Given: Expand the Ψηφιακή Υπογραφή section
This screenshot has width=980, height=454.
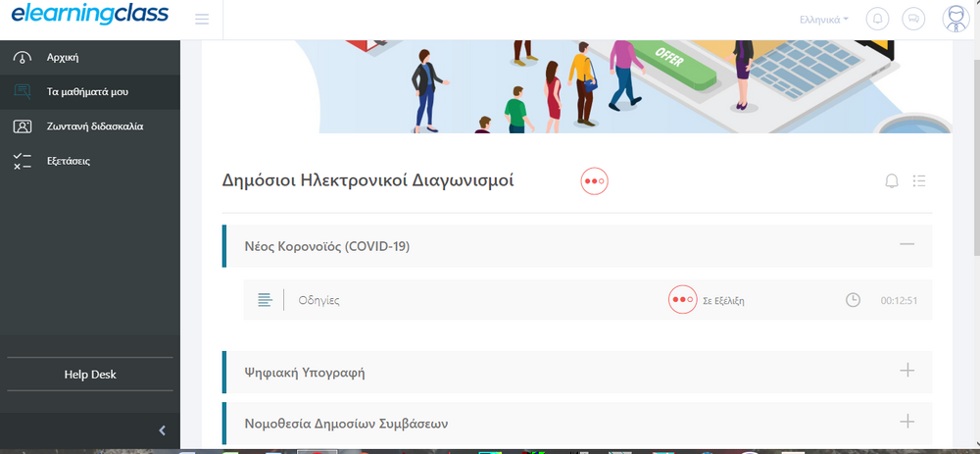Looking at the screenshot, I should [906, 371].
